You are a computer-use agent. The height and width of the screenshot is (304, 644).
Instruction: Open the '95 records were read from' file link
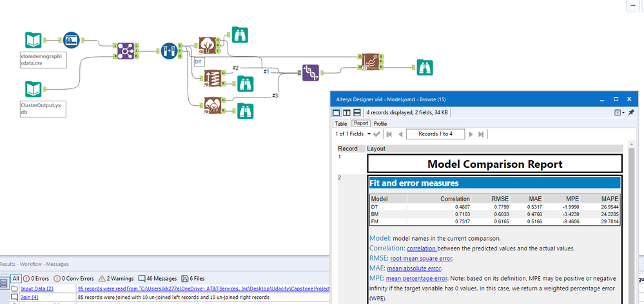(203, 289)
